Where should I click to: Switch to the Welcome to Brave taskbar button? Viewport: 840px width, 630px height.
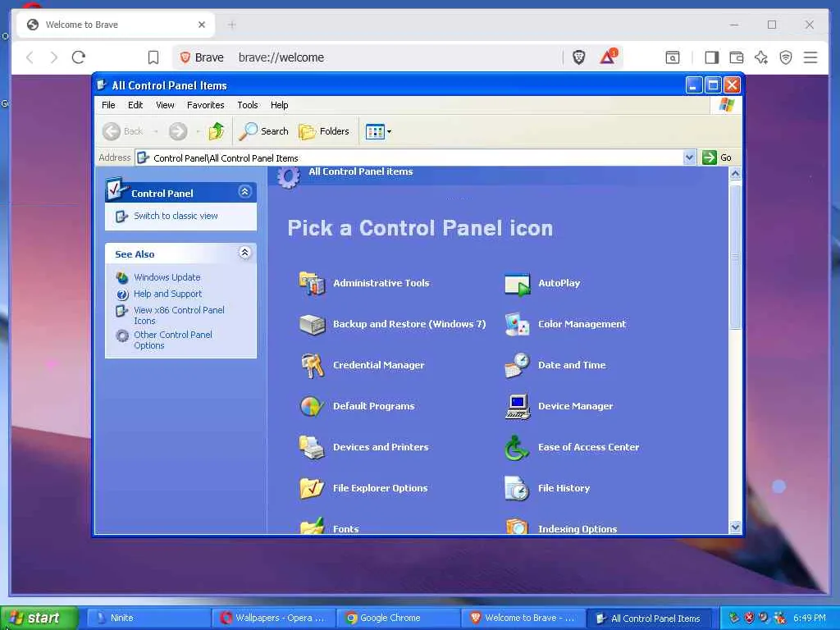click(523, 619)
